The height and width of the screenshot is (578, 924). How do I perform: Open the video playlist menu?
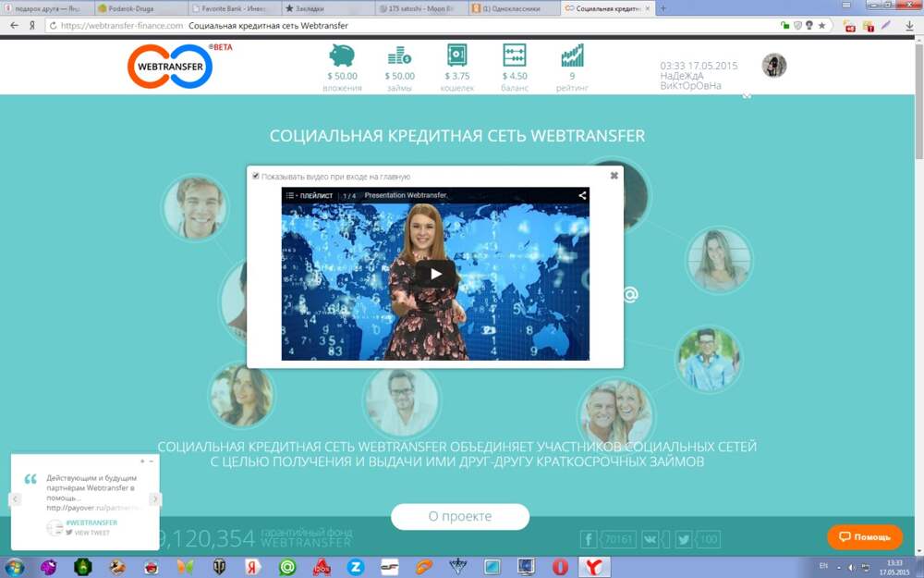310,195
